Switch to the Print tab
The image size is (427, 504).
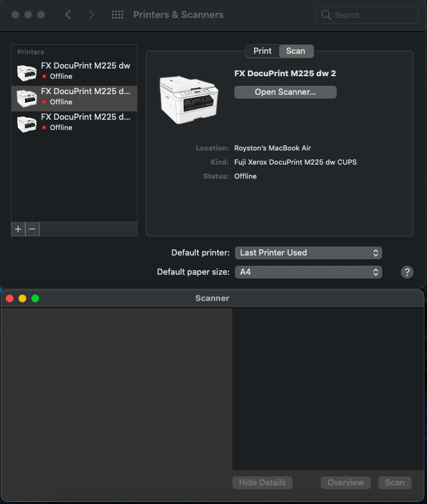[x=262, y=51]
